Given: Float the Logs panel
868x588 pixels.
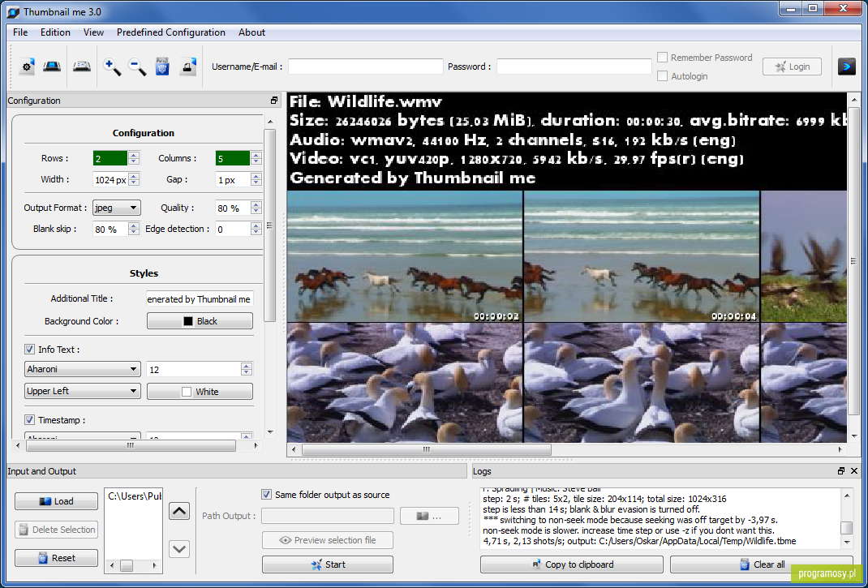Looking at the screenshot, I should point(841,470).
